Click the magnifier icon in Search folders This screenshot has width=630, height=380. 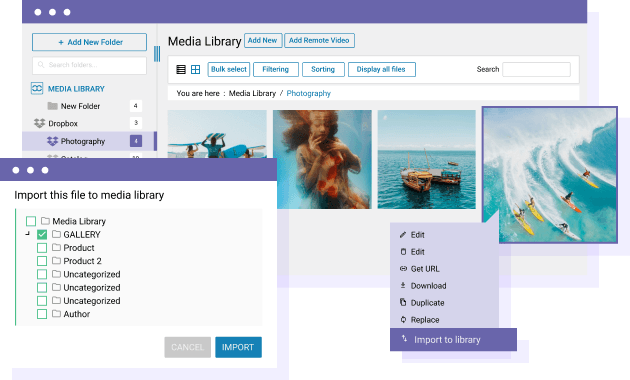click(41, 64)
